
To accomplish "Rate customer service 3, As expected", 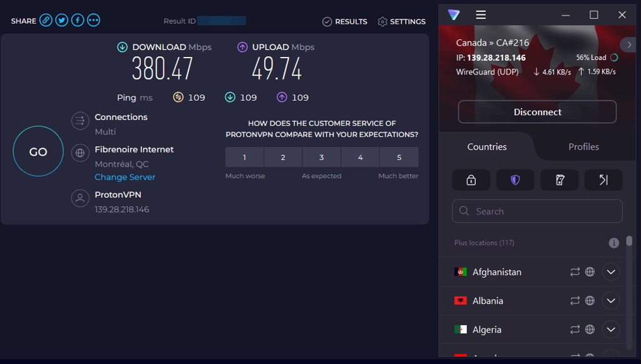I will click(321, 157).
